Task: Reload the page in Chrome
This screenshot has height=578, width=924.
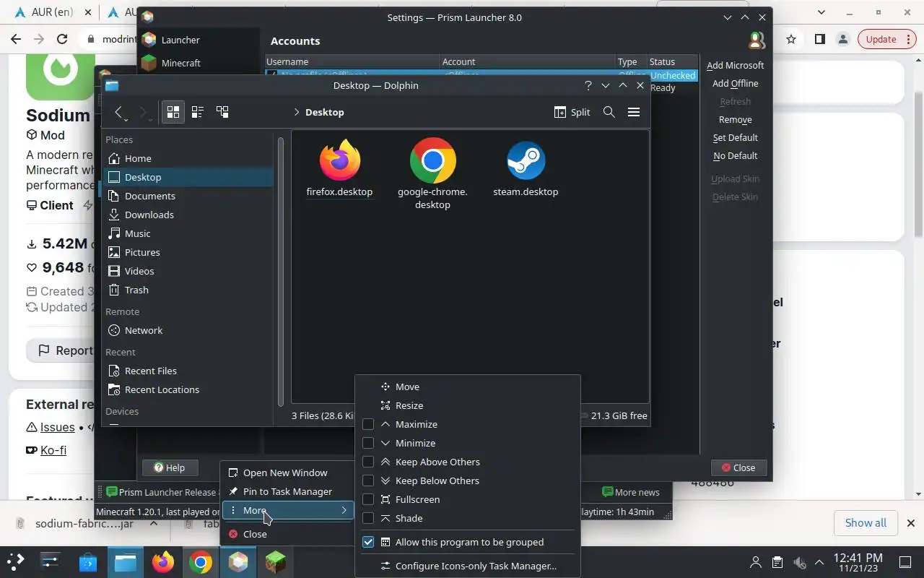Action: (x=62, y=39)
